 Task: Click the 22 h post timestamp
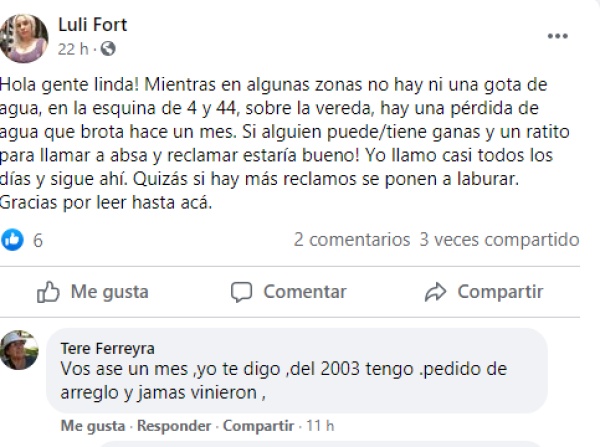coord(74,48)
